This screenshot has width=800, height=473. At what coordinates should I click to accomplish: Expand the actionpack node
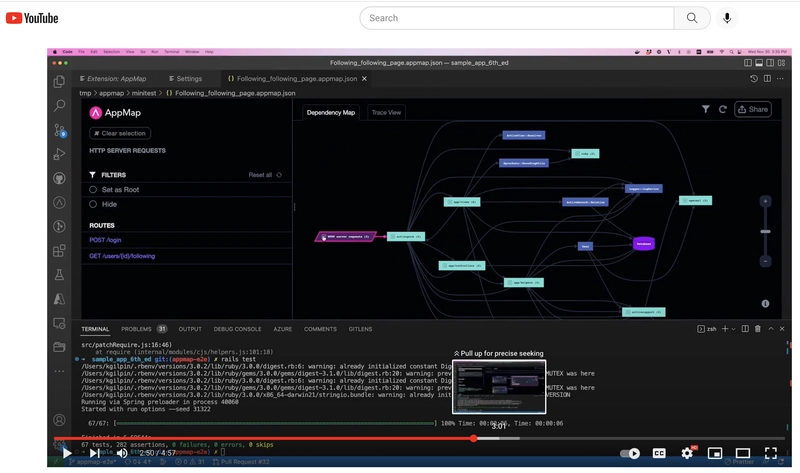pos(392,237)
